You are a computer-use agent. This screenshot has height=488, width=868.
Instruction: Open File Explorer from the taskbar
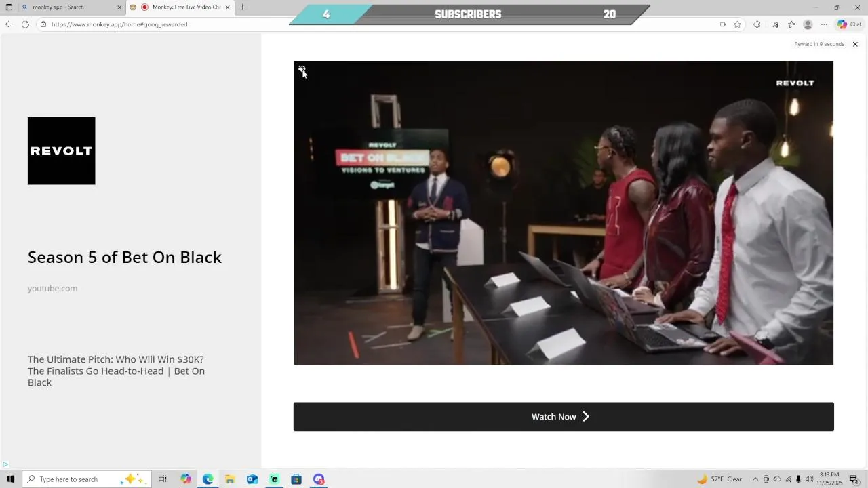(x=230, y=479)
